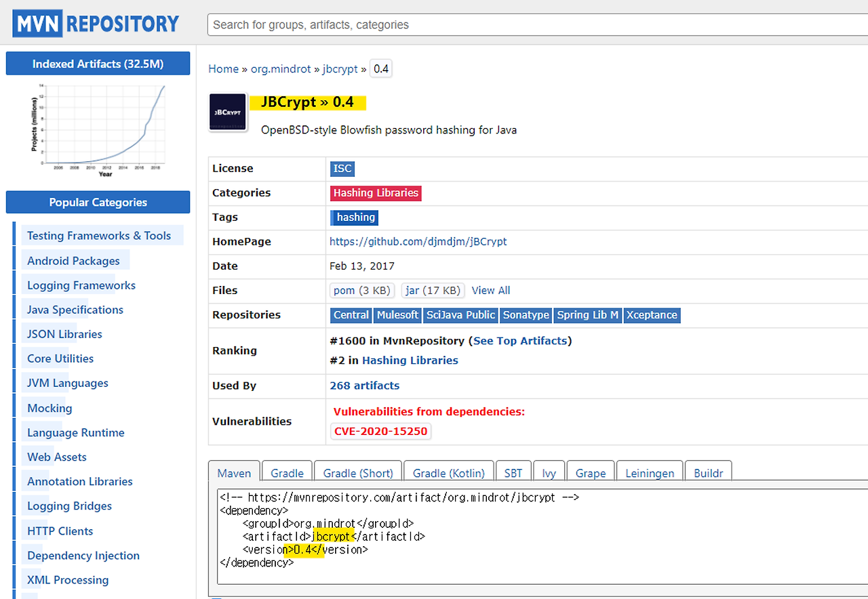Viewport: 868px width, 599px height.
Task: Download the pom (3 KB) file
Action: [363, 290]
